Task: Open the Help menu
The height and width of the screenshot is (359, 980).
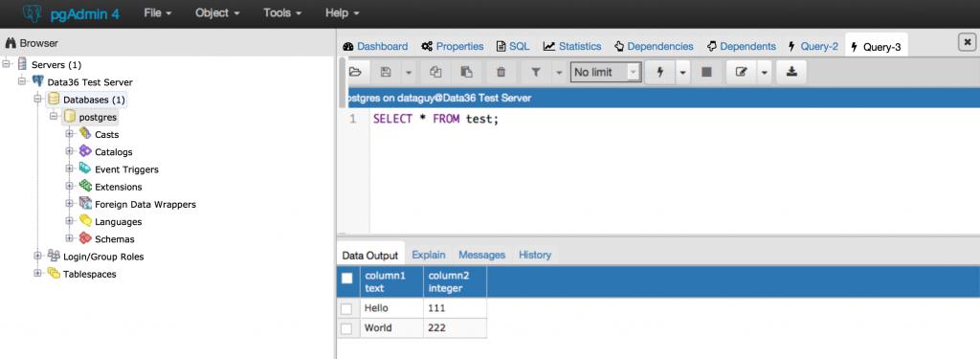Action: [342, 13]
